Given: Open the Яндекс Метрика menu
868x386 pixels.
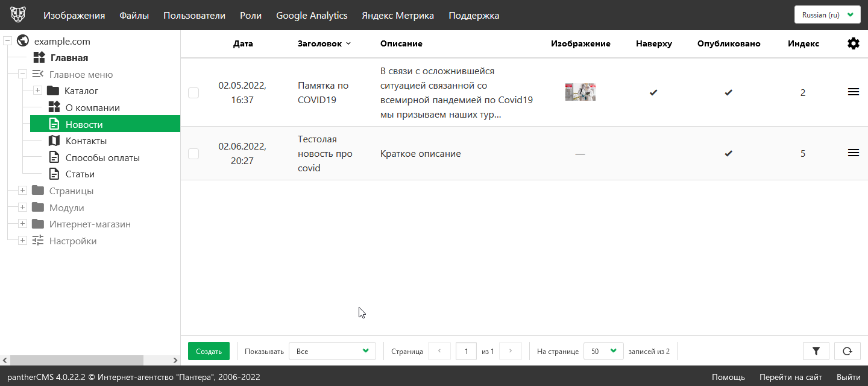Looking at the screenshot, I should 397,16.
